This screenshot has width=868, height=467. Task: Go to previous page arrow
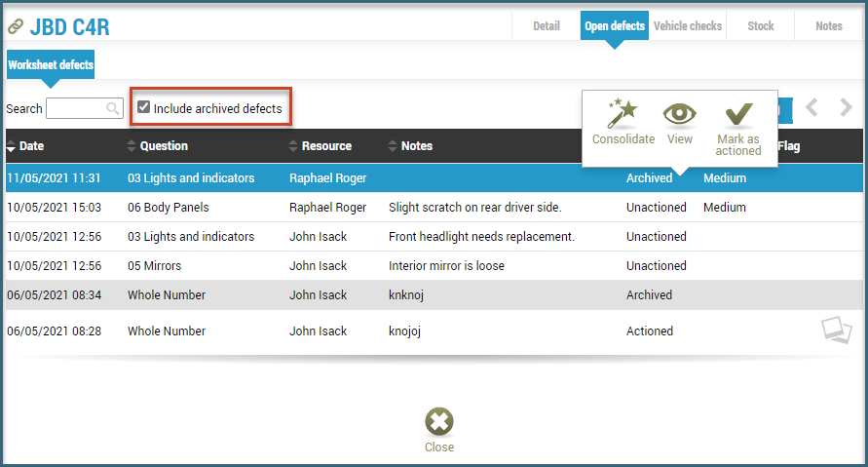tap(811, 107)
